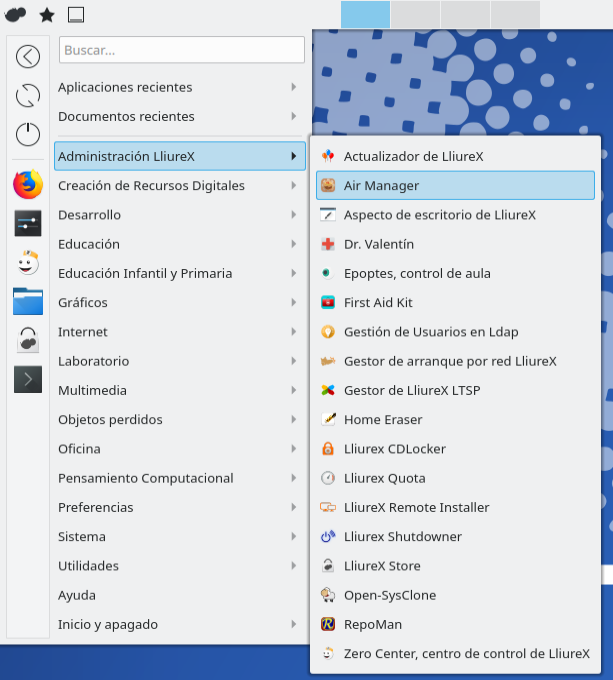Viewport: 613px width, 680px height.
Task: Expand arrow for Desarrollo
Action: pos(293,215)
